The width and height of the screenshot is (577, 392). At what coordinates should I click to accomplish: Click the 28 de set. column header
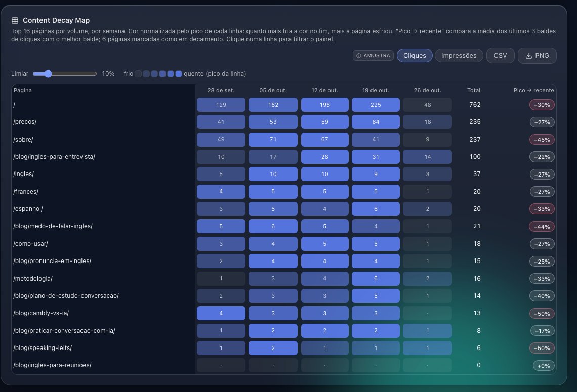[221, 90]
